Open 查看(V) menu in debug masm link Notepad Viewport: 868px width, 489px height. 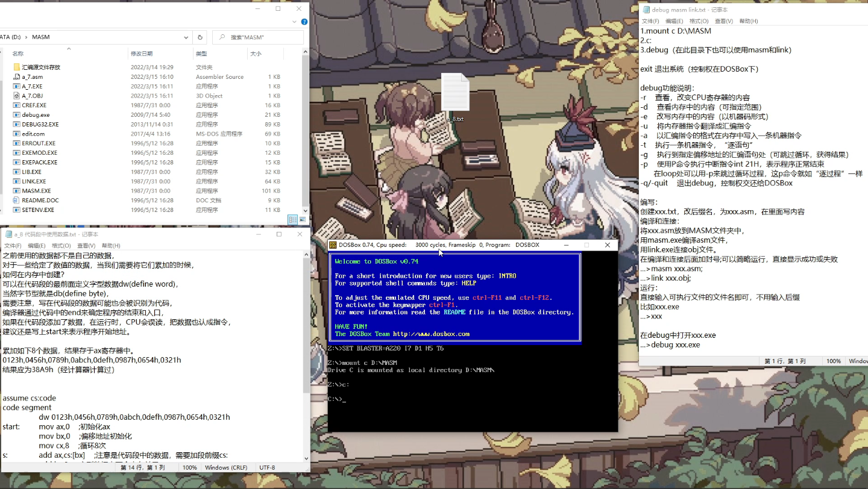coord(724,21)
